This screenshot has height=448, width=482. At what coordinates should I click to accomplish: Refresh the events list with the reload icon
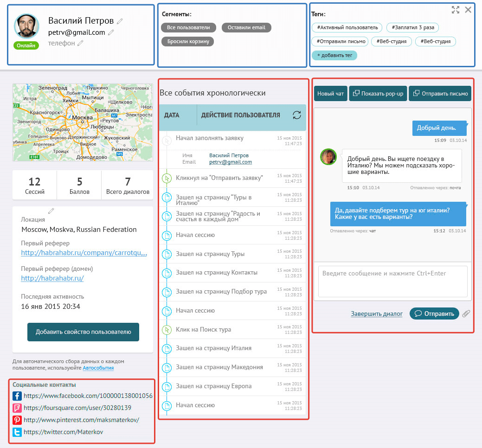pyautogui.click(x=297, y=115)
